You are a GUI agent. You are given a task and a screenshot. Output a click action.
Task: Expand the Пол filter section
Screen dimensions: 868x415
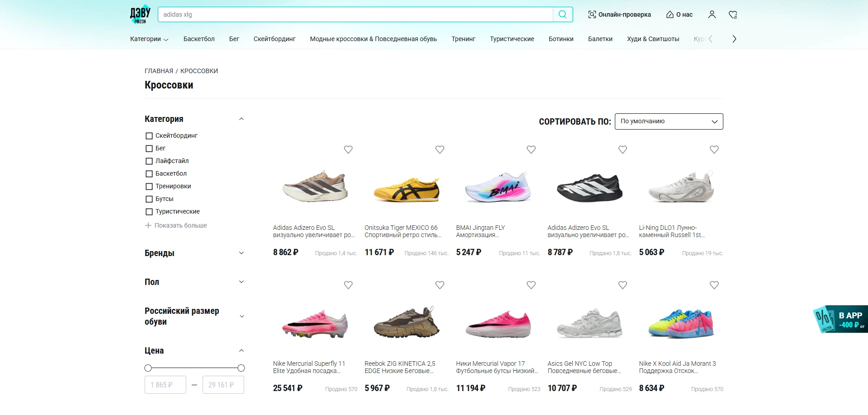tap(241, 282)
